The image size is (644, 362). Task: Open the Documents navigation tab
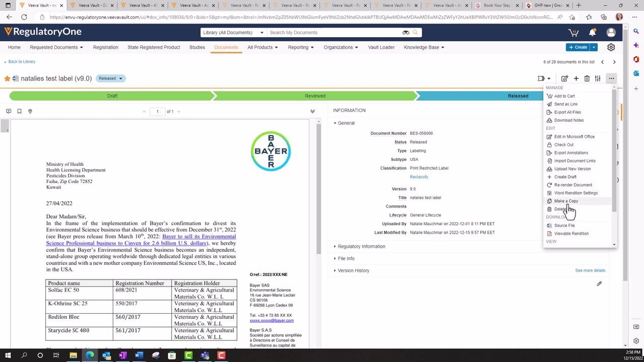click(x=226, y=47)
